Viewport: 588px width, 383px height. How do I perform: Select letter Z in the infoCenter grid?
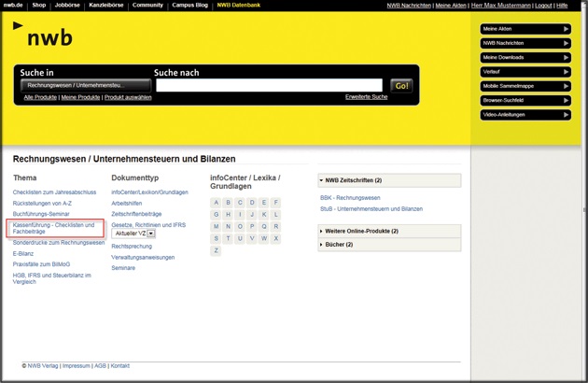pyautogui.click(x=217, y=250)
